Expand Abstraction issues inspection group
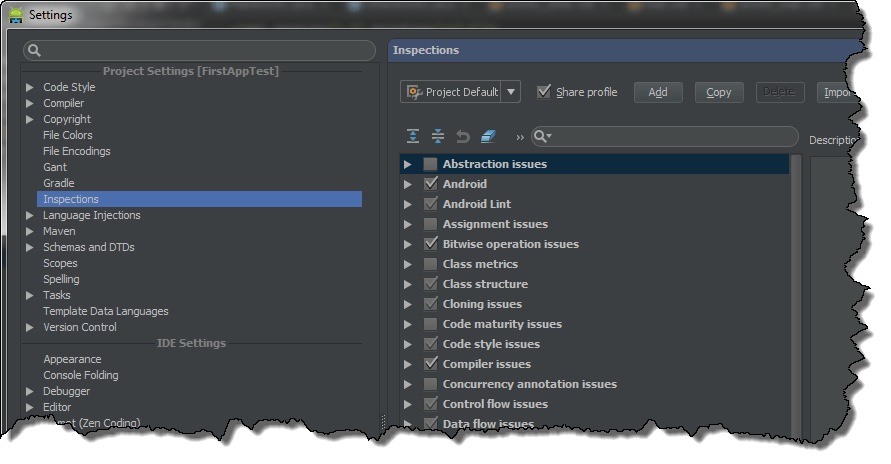The width and height of the screenshot is (891, 464). (x=407, y=164)
